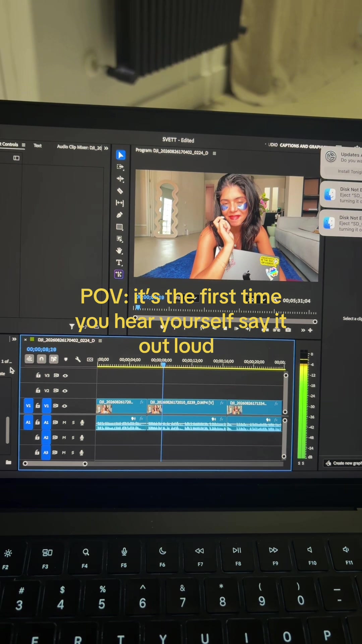The height and width of the screenshot is (644, 362).
Task: Click the folder icon below the project panel
Action: pos(9,462)
